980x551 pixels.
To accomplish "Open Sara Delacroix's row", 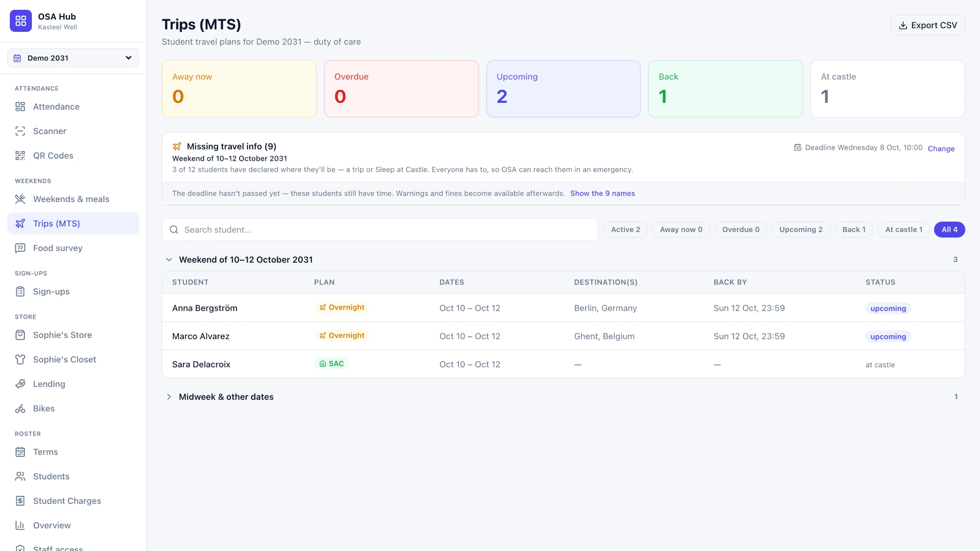I will [563, 364].
